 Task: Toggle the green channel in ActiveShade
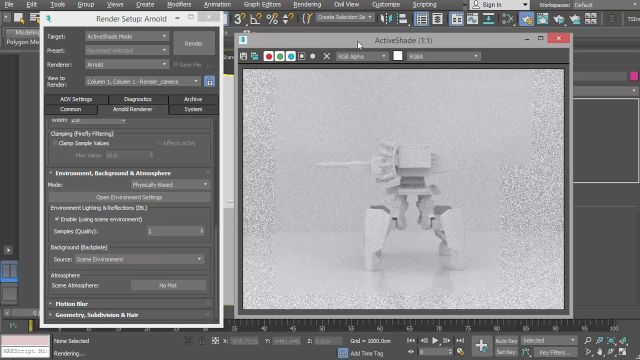click(x=280, y=56)
